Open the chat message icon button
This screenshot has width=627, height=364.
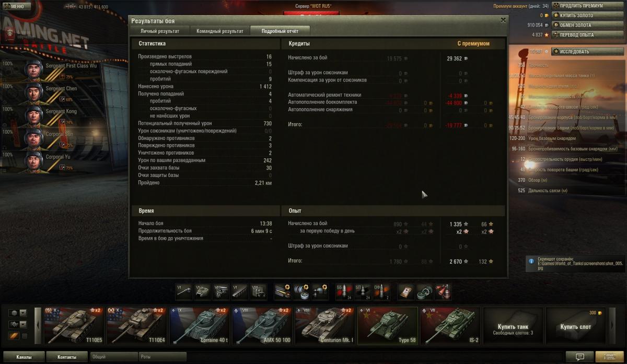tap(580, 357)
